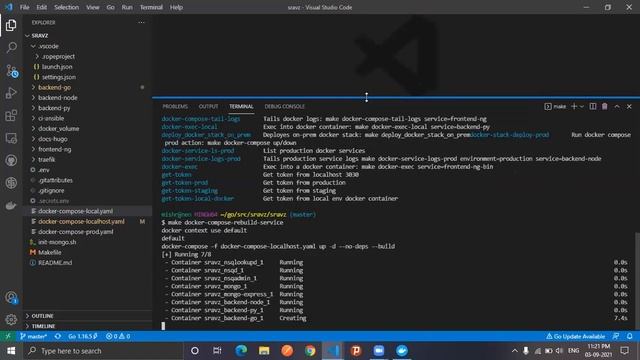Open Task View on the taskbar
This screenshot has width=640, height=360.
tap(217, 351)
